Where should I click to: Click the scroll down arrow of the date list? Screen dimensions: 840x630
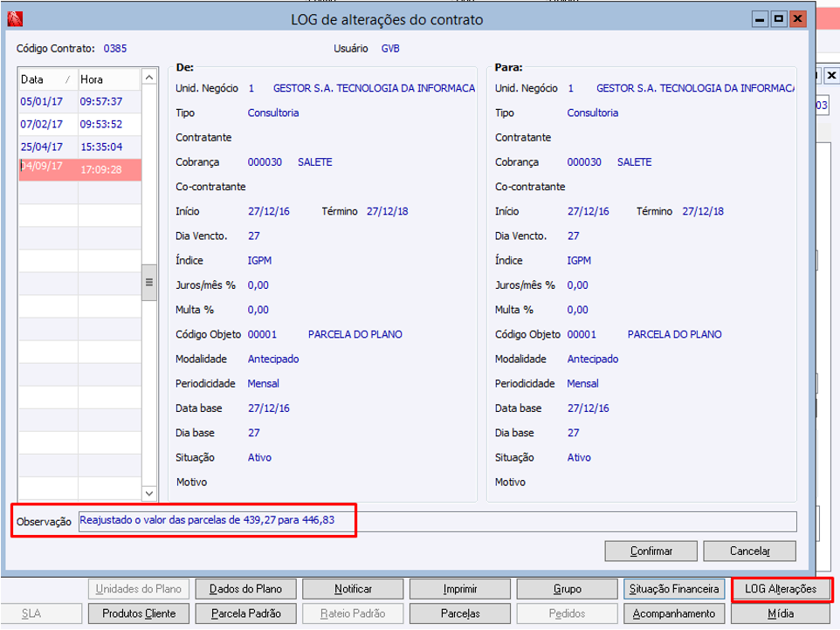149,493
